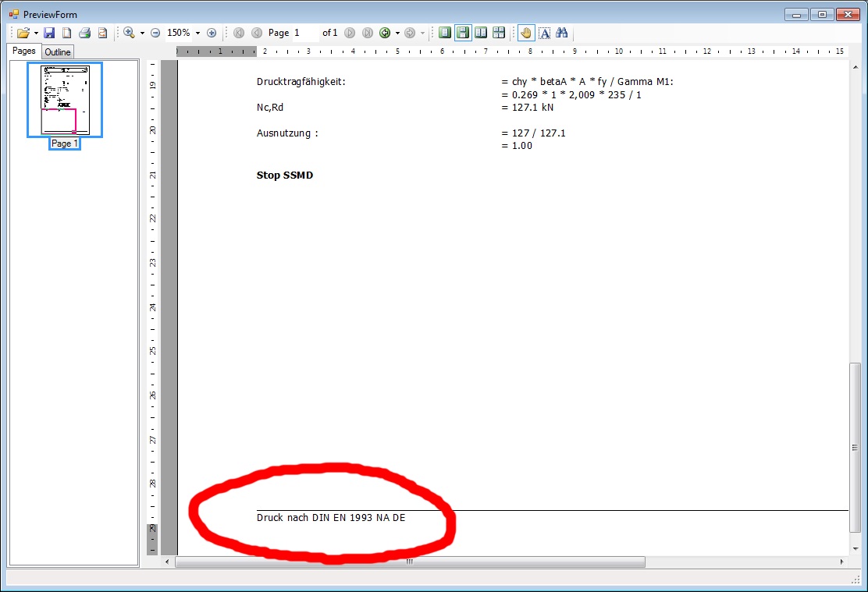Toggle single page view mode
The image size is (868, 592).
tap(445, 33)
